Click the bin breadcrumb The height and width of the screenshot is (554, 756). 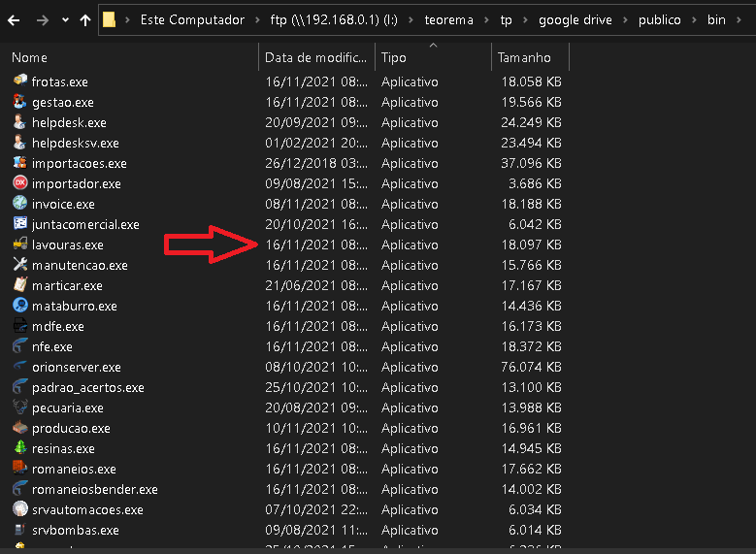pyautogui.click(x=716, y=19)
